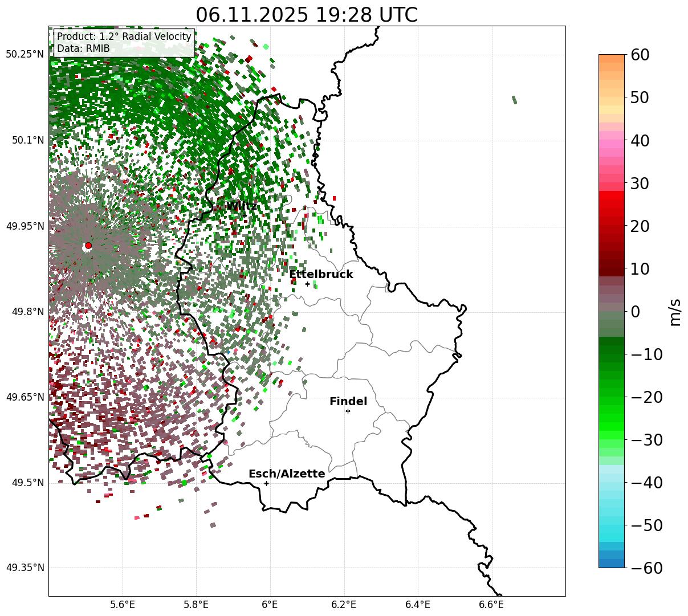Screen dimensions: 688x616
Task: Click the 49.8°N latitude label
Action: [27, 312]
